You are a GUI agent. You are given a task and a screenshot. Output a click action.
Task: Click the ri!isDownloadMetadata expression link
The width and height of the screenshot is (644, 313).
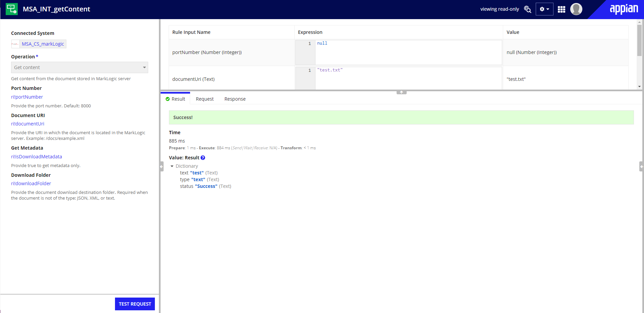click(37, 157)
